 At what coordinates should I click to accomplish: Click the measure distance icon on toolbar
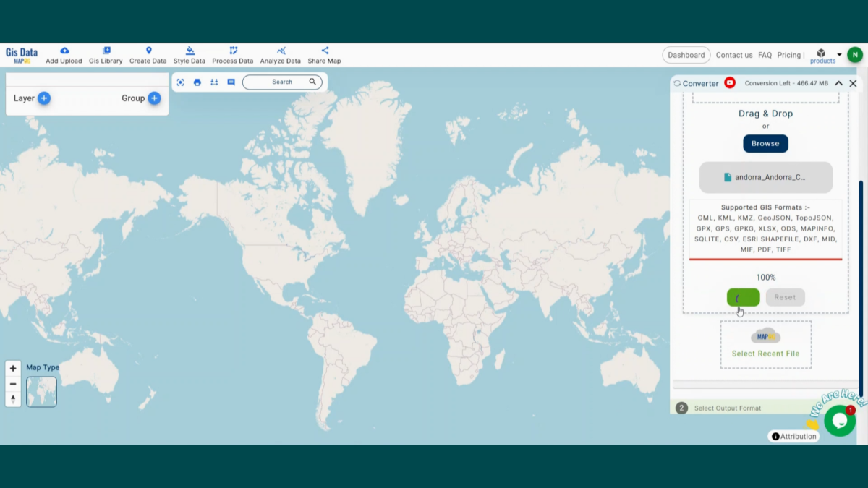tap(214, 82)
